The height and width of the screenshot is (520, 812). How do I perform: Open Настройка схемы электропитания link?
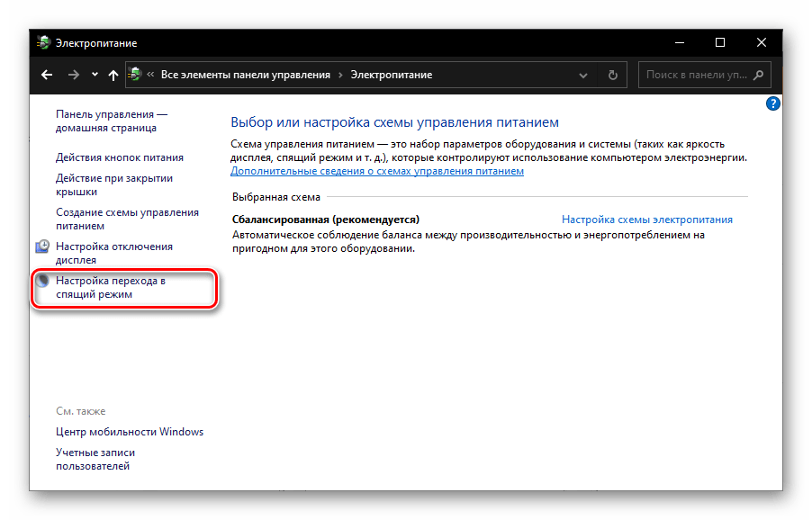click(646, 220)
